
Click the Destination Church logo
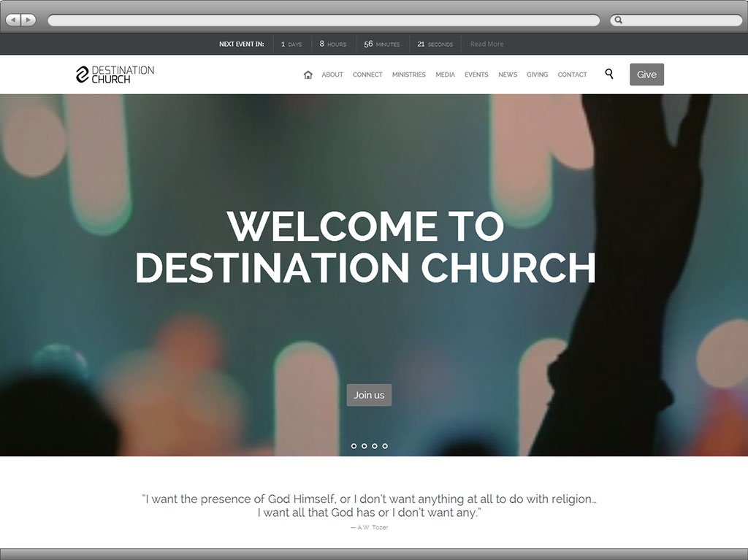point(115,74)
